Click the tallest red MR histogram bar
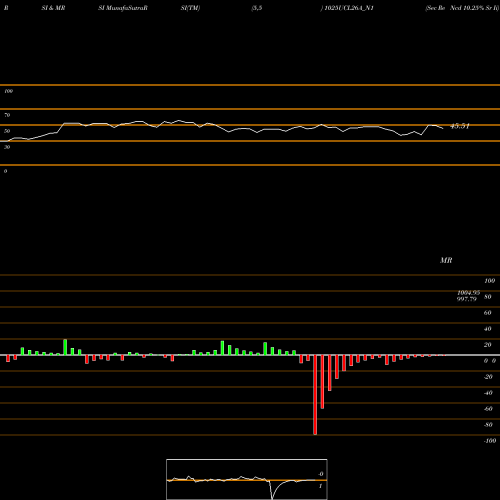Image resolution: width=500 pixels, height=500 pixels. point(315,395)
